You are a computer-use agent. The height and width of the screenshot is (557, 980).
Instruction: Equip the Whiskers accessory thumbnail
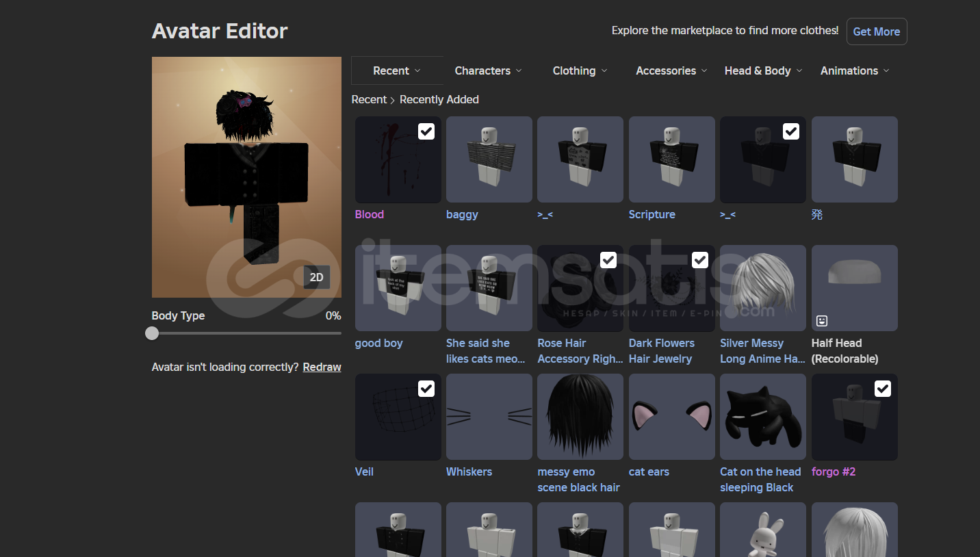point(489,417)
